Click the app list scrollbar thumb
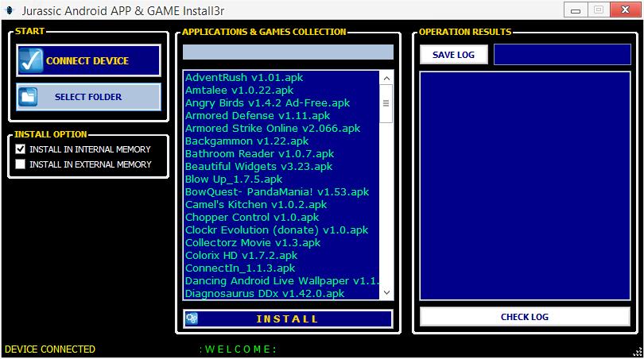Viewport: 644px width, 359px height. [x=386, y=103]
